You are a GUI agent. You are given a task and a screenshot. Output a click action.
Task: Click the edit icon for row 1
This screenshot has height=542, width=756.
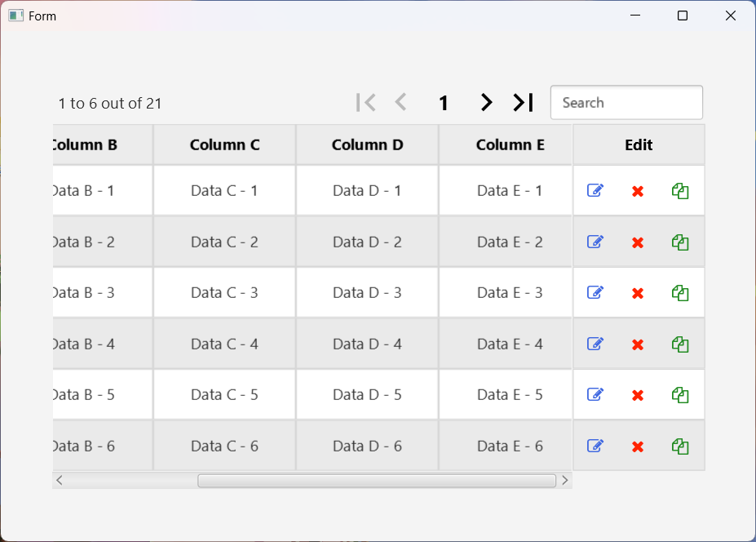tap(595, 190)
